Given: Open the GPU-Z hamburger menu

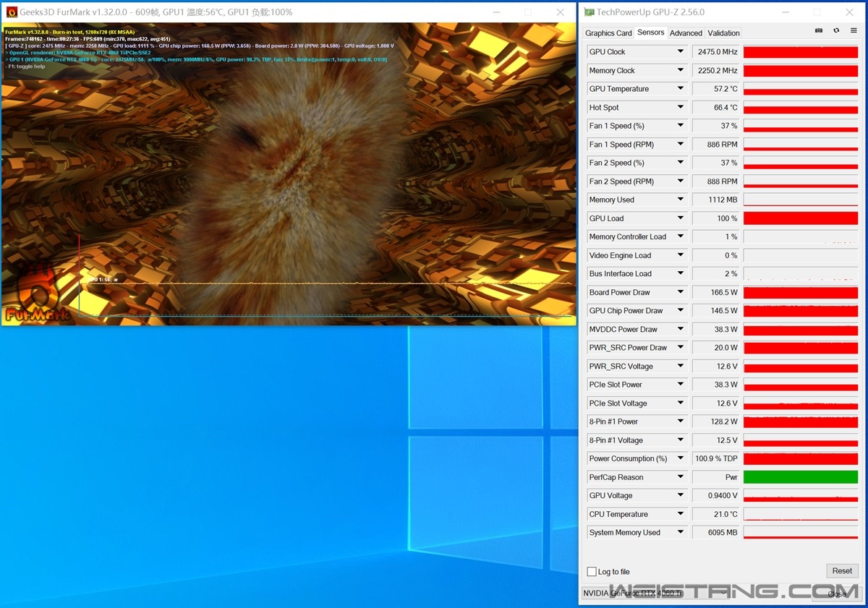Looking at the screenshot, I should tap(854, 31).
